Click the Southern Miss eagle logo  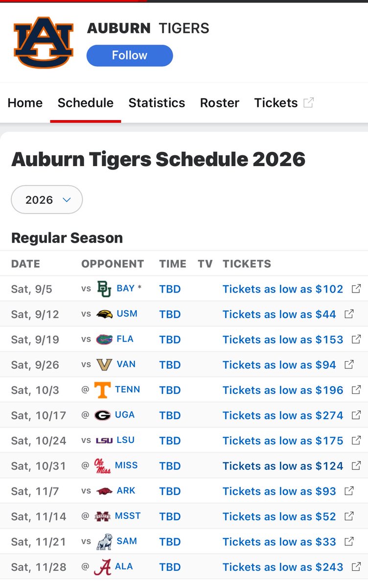[104, 314]
